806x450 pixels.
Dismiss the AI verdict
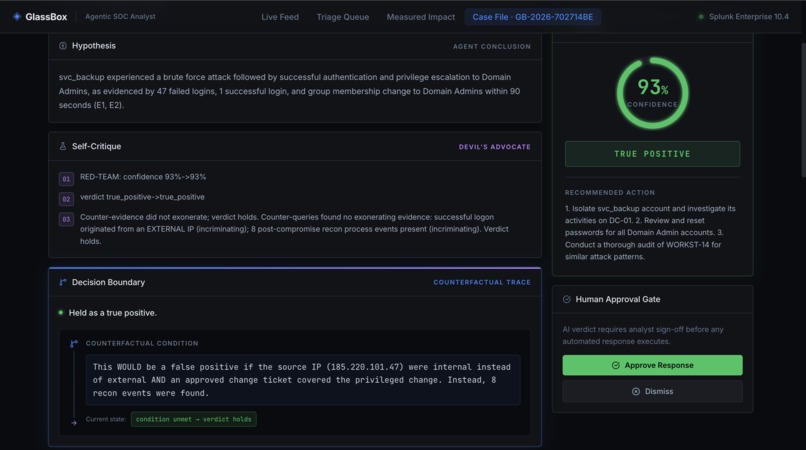652,391
